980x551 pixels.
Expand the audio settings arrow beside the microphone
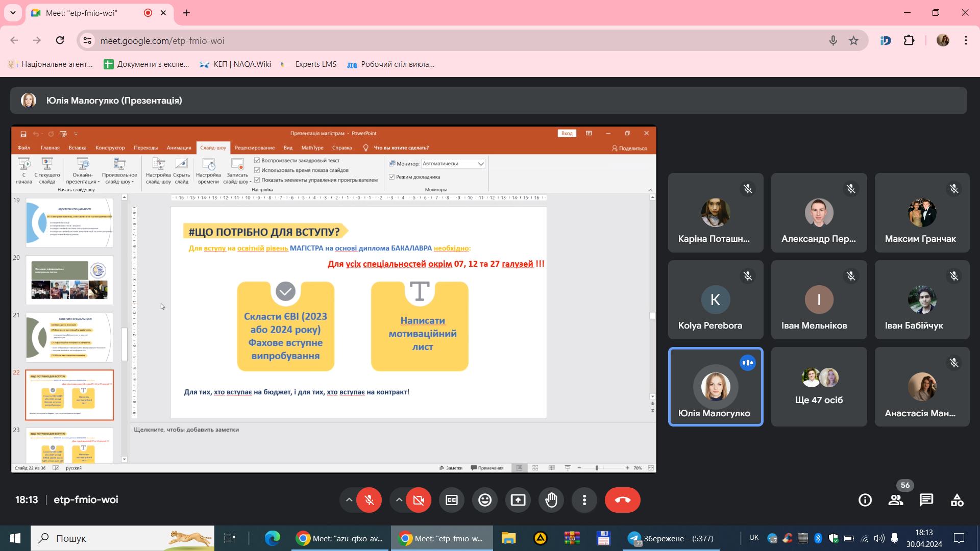point(349,500)
